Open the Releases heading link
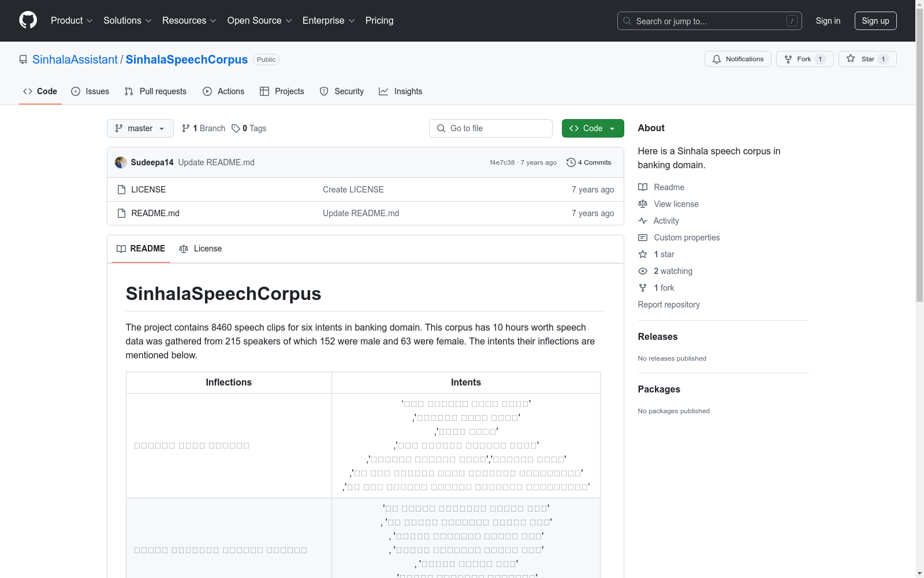 (x=658, y=336)
